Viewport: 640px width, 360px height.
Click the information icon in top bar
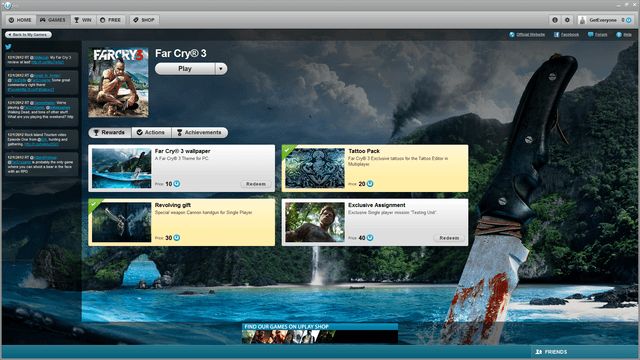pos(555,20)
